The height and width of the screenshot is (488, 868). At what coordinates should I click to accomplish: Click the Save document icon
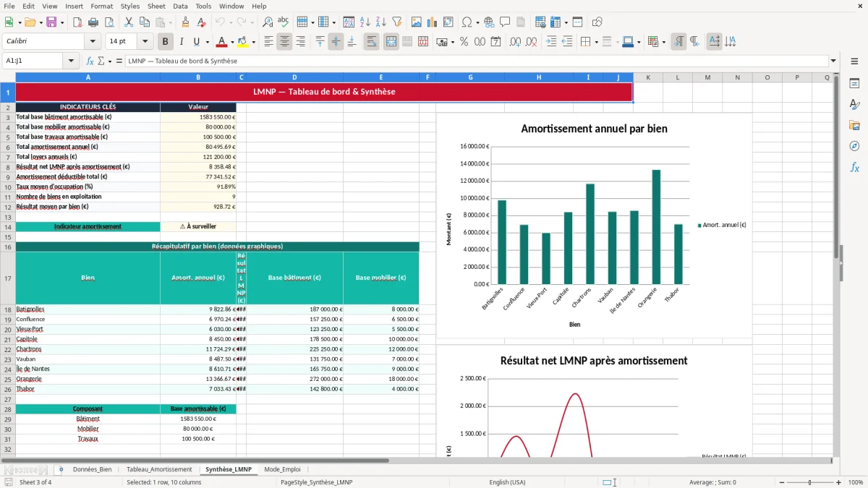(x=51, y=22)
